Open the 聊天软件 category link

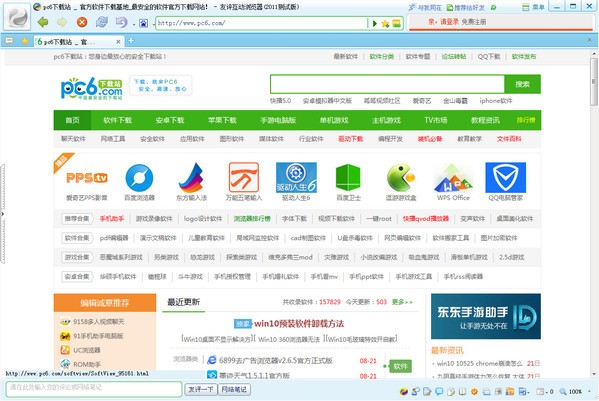pos(73,139)
